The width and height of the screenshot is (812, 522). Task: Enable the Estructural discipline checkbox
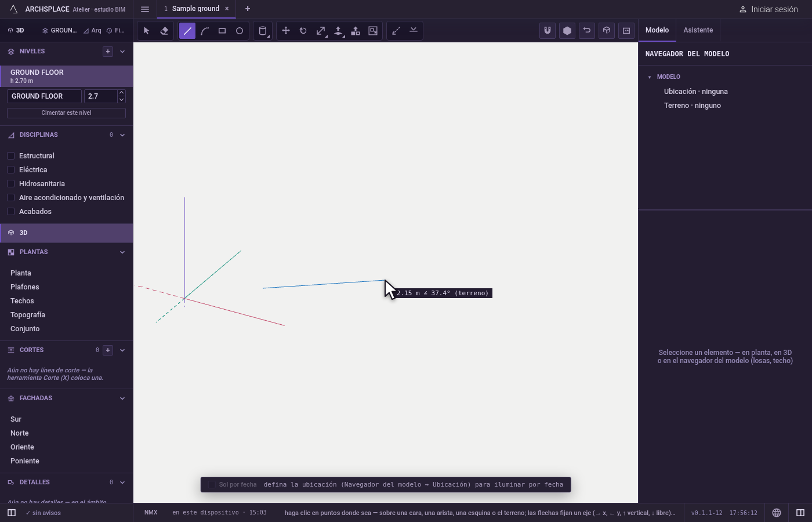[x=10, y=156]
